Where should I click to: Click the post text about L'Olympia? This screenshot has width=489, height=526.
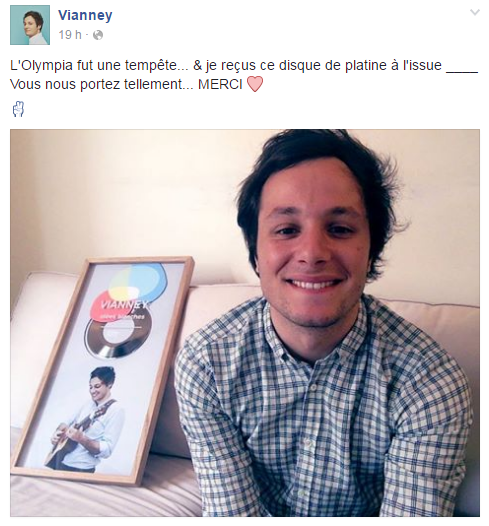(244, 74)
